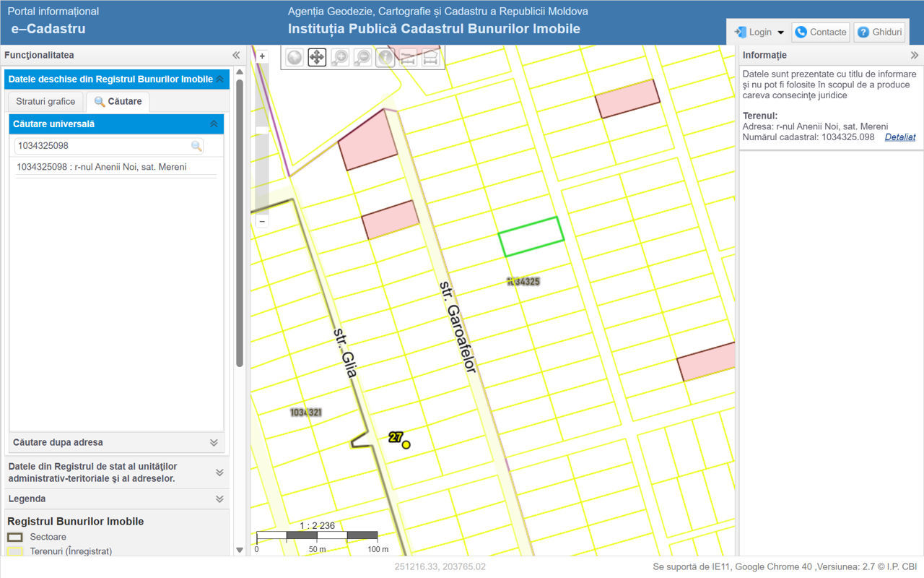The width and height of the screenshot is (924, 578).
Task: Open the Ghiduri help page
Action: pyautogui.click(x=880, y=33)
